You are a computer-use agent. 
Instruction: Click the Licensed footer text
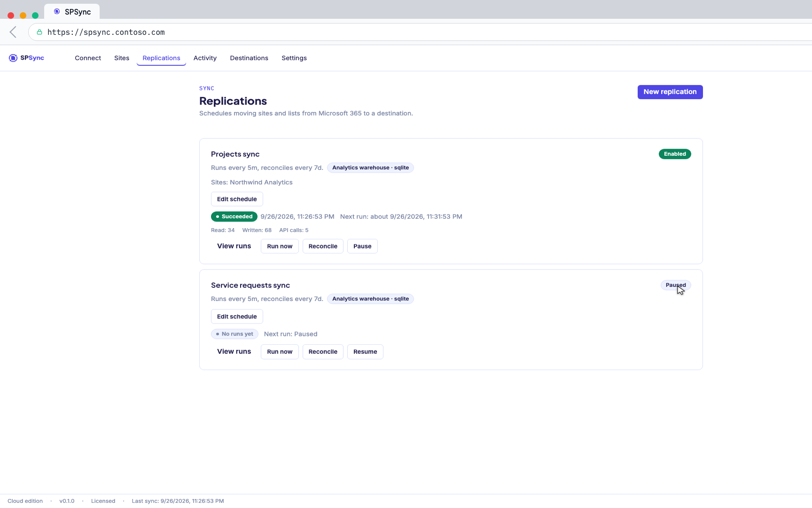click(x=103, y=501)
